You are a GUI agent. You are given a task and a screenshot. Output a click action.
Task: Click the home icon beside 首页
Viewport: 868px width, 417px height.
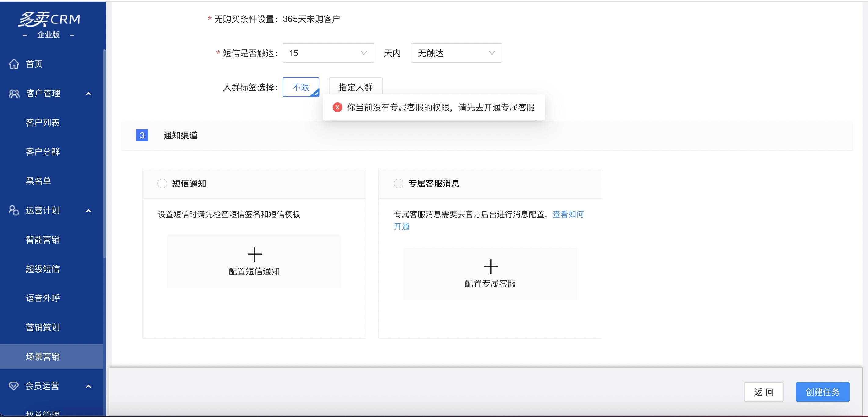click(14, 64)
